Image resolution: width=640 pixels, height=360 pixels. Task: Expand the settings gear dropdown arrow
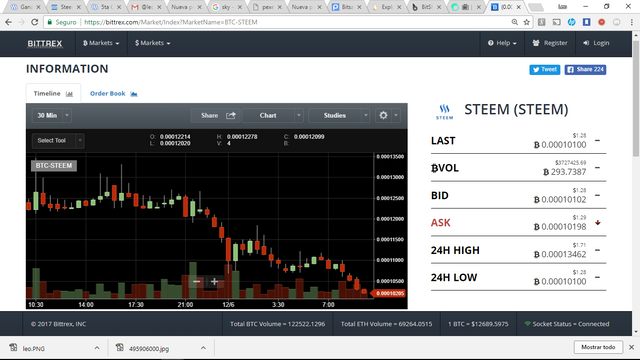[396, 116]
